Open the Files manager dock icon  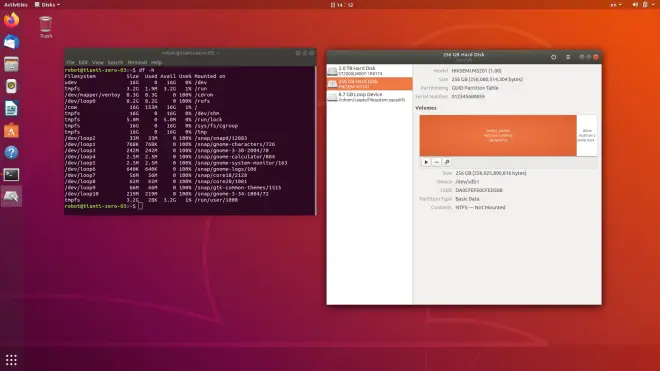(11, 64)
